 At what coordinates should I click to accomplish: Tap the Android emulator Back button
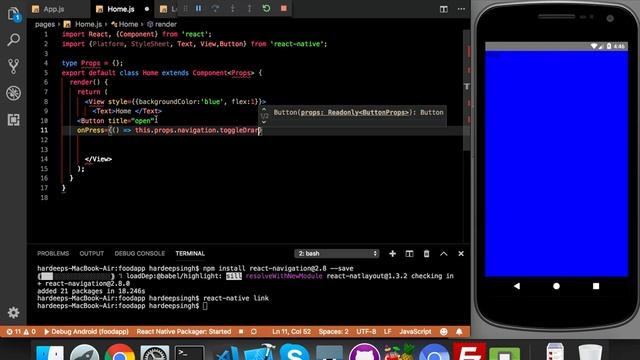(x=517, y=286)
